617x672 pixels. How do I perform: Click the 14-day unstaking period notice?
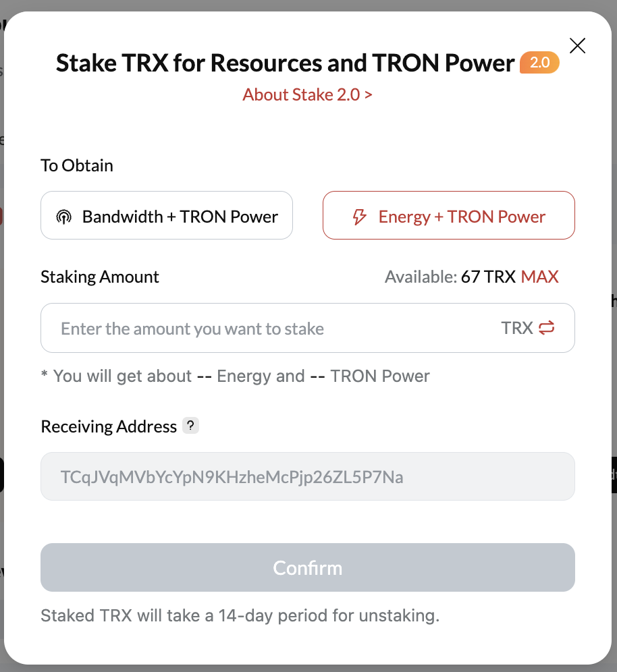click(240, 615)
